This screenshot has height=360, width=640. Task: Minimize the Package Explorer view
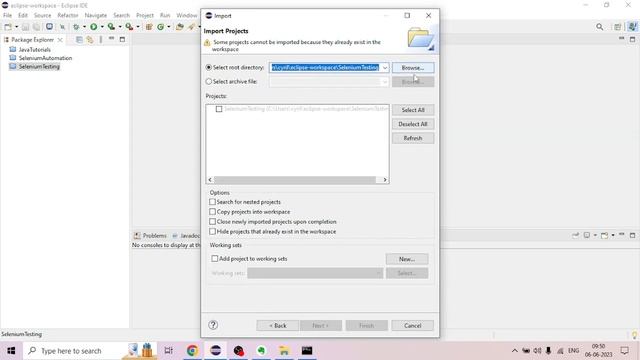[x=111, y=39]
